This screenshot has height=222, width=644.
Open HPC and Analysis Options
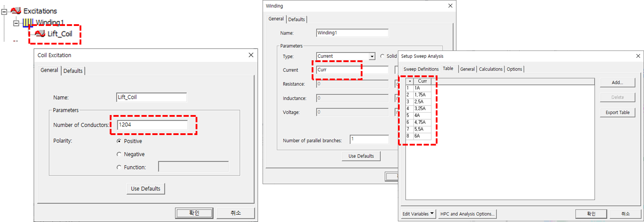[x=467, y=214]
